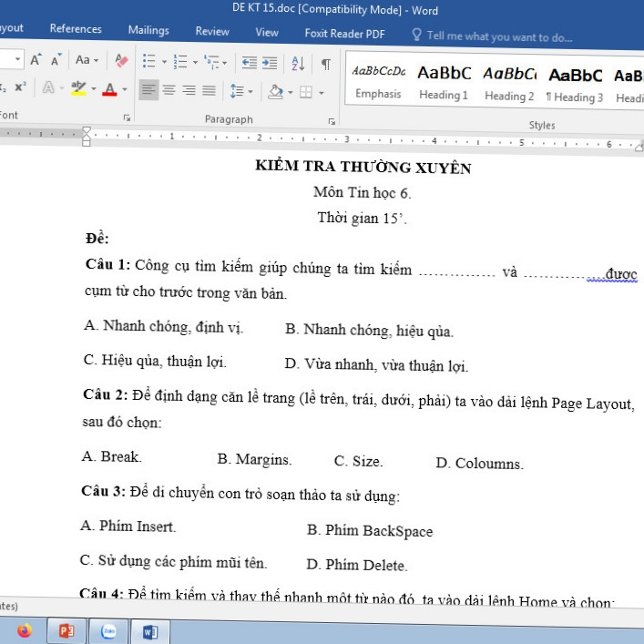Viewport: 644px width, 644px height.
Task: Click the Increase Indent icon
Action: 270,63
